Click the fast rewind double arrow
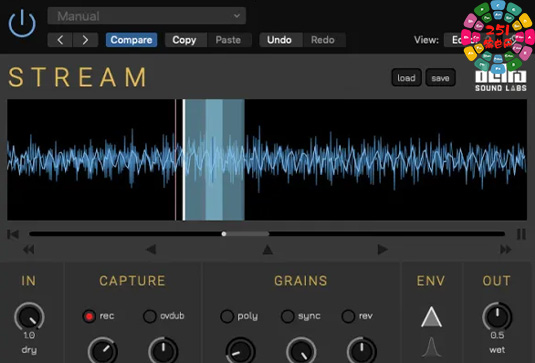 point(29,250)
